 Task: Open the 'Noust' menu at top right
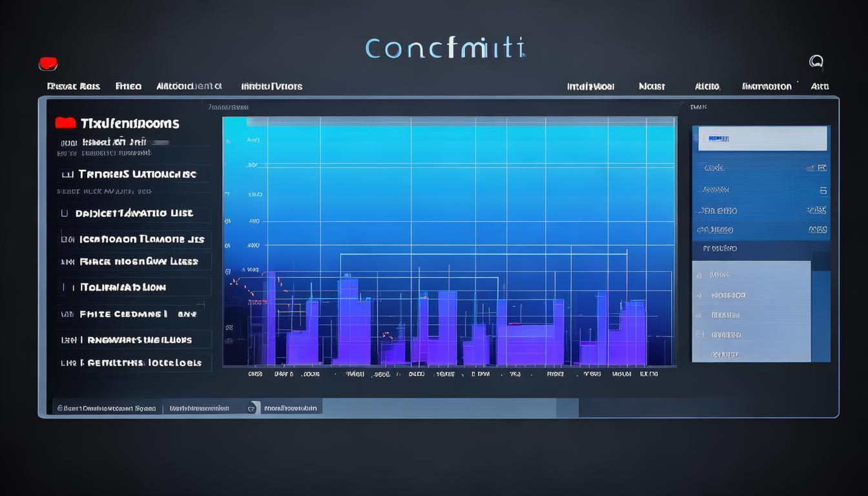coord(651,87)
